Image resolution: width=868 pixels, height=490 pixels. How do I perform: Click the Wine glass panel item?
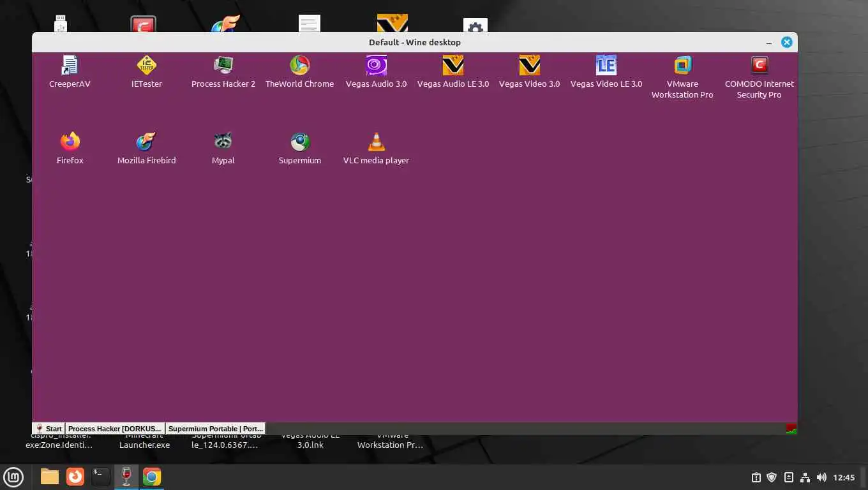tap(126, 477)
